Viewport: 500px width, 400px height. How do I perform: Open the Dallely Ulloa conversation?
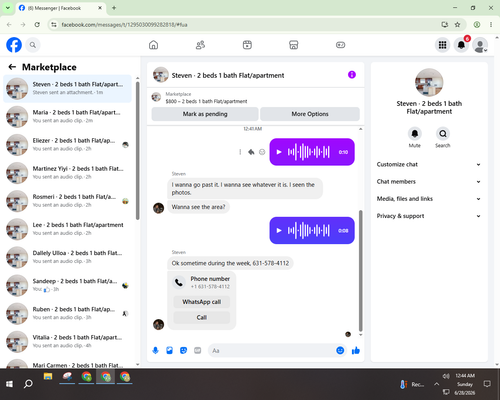67,257
